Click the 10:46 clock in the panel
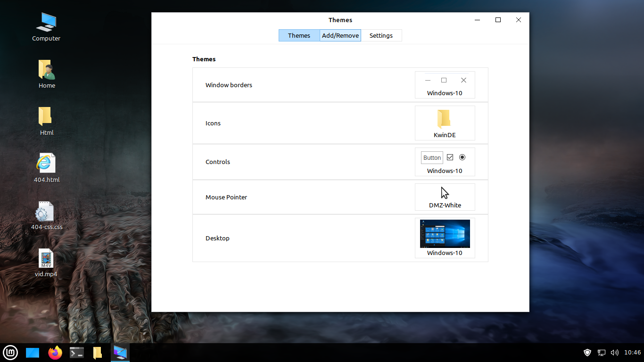This screenshot has width=644, height=362. 633,353
